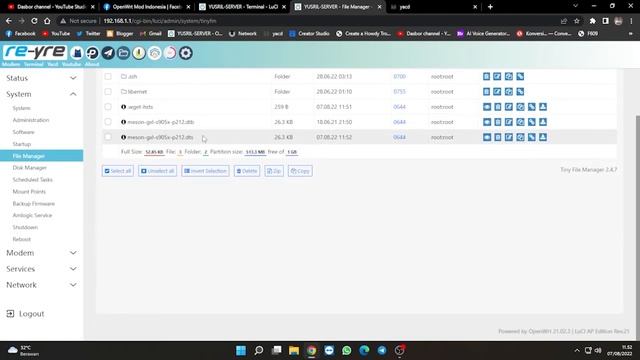The image size is (640, 360).
Task: Switch to the yacd browser tab
Action: point(433,7)
